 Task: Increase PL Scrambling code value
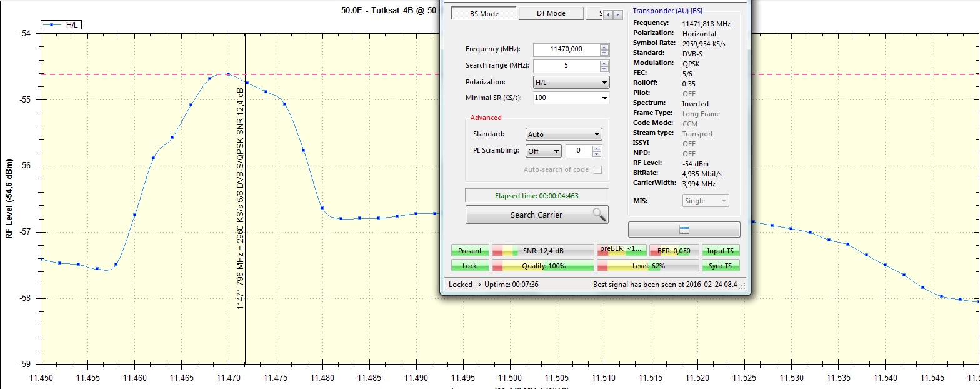pos(597,148)
